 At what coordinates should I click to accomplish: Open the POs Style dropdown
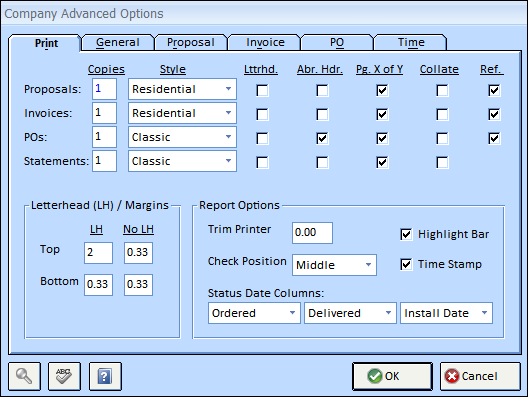tap(182, 137)
